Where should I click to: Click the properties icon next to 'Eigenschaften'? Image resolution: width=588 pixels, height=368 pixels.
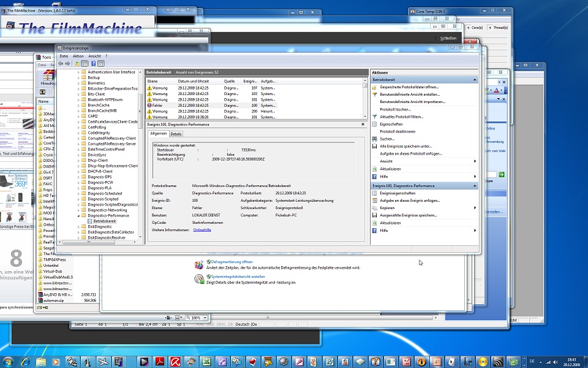point(374,125)
